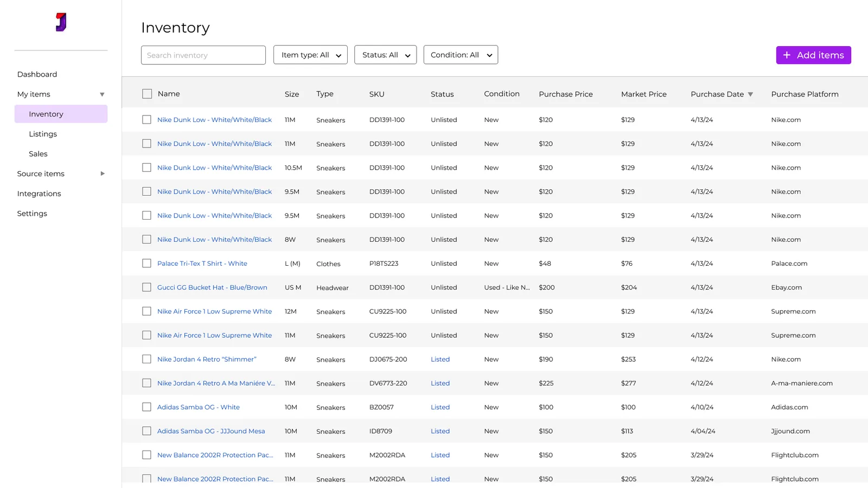This screenshot has width=868, height=488.
Task: Go to Dashboard in the sidebar
Action: (37, 74)
